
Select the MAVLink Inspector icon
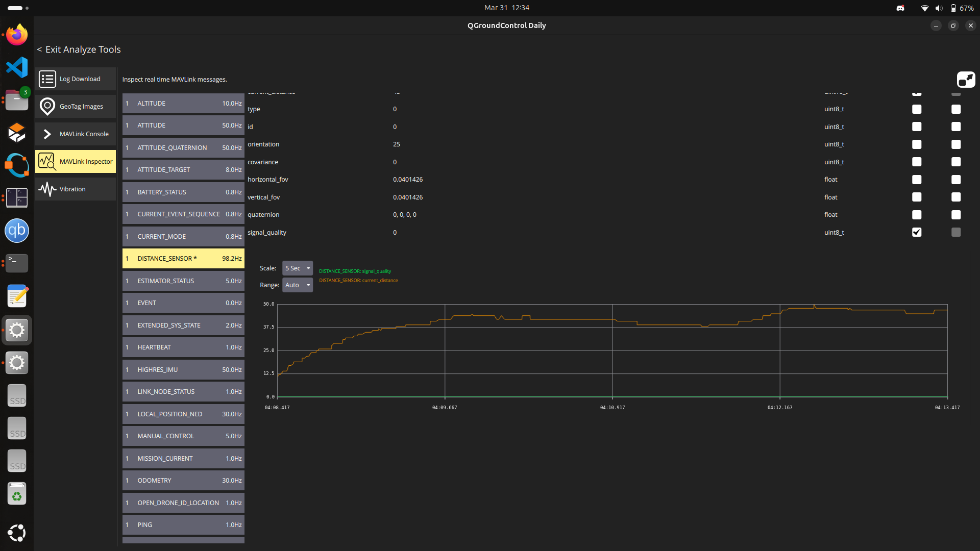tap(47, 162)
